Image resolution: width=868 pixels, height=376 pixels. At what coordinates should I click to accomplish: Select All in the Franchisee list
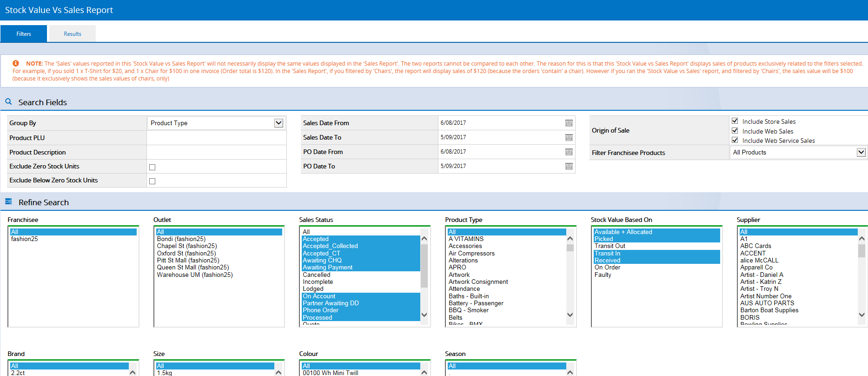coord(73,232)
